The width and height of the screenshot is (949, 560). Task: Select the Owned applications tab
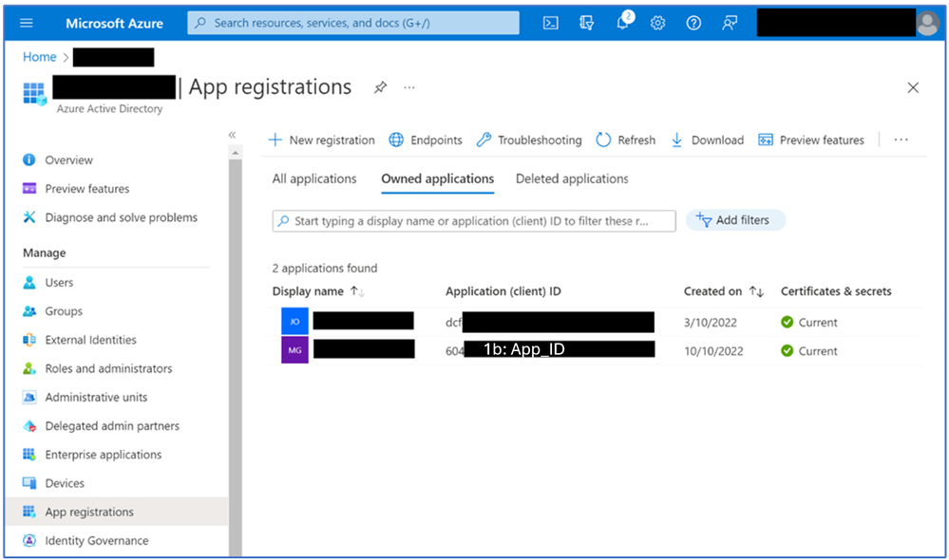pos(438,179)
